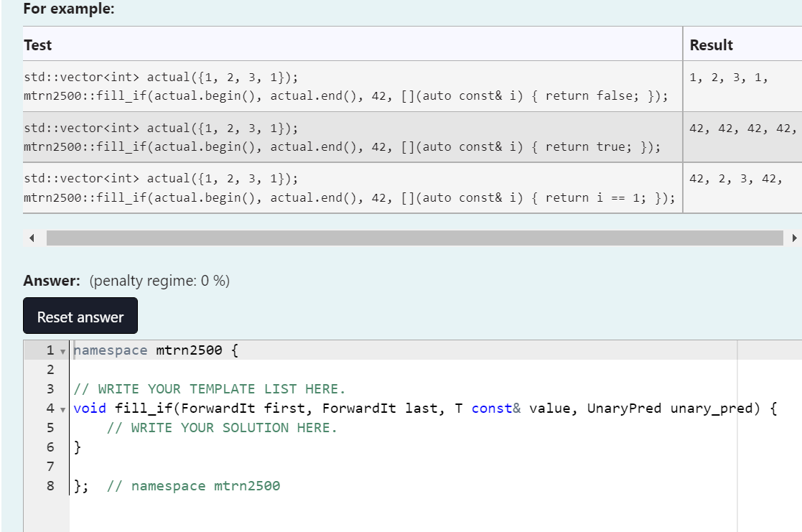
Task: Click the right arrow of the horizontal scrollbar
Action: point(794,238)
